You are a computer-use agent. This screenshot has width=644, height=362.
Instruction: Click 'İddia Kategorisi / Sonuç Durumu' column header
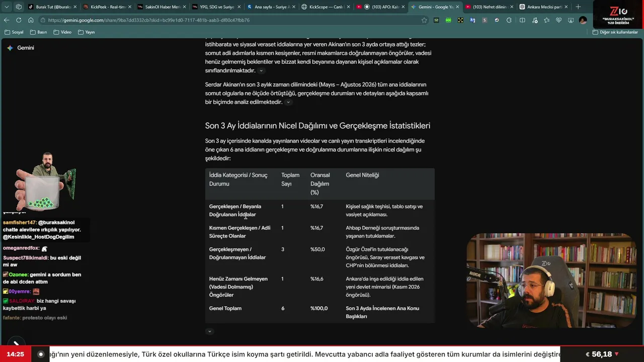(x=238, y=179)
